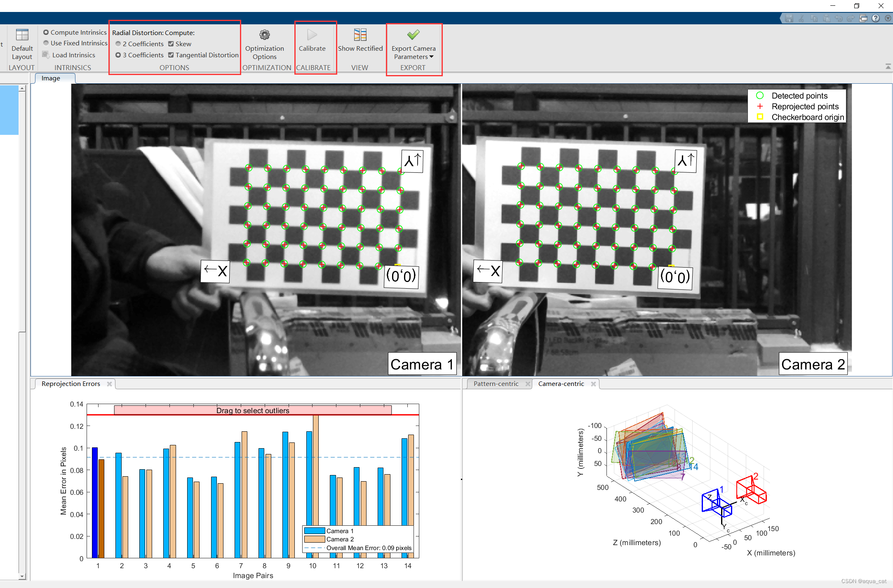Close the Camera-centric tab
This screenshot has height=588, width=893.
(593, 384)
